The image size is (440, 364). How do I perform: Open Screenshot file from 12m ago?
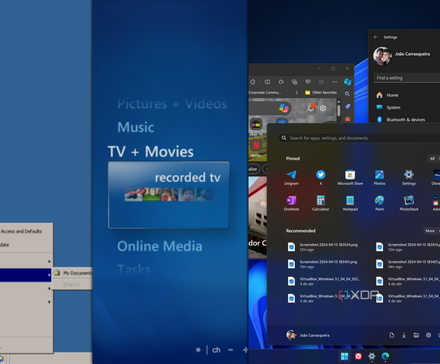click(323, 247)
